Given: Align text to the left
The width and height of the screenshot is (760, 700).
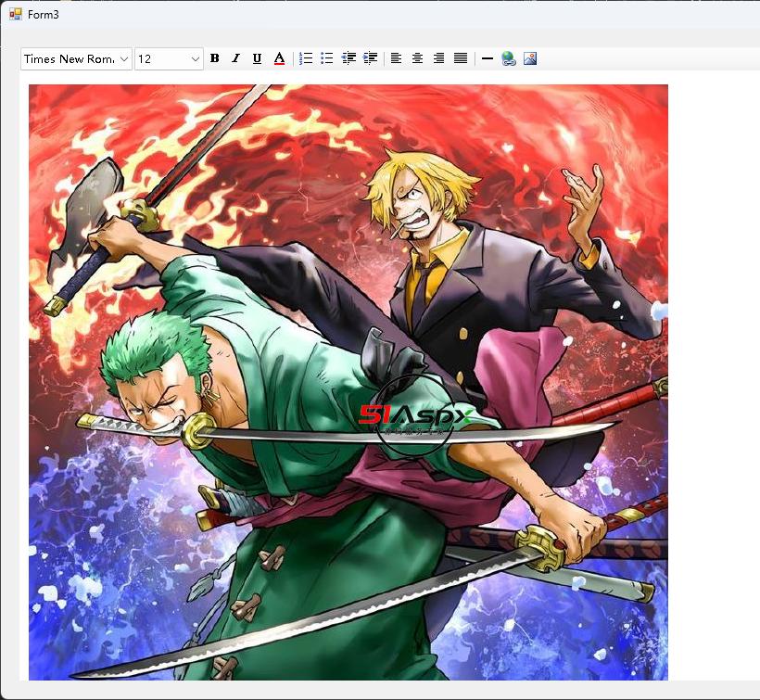Looking at the screenshot, I should click(396, 58).
